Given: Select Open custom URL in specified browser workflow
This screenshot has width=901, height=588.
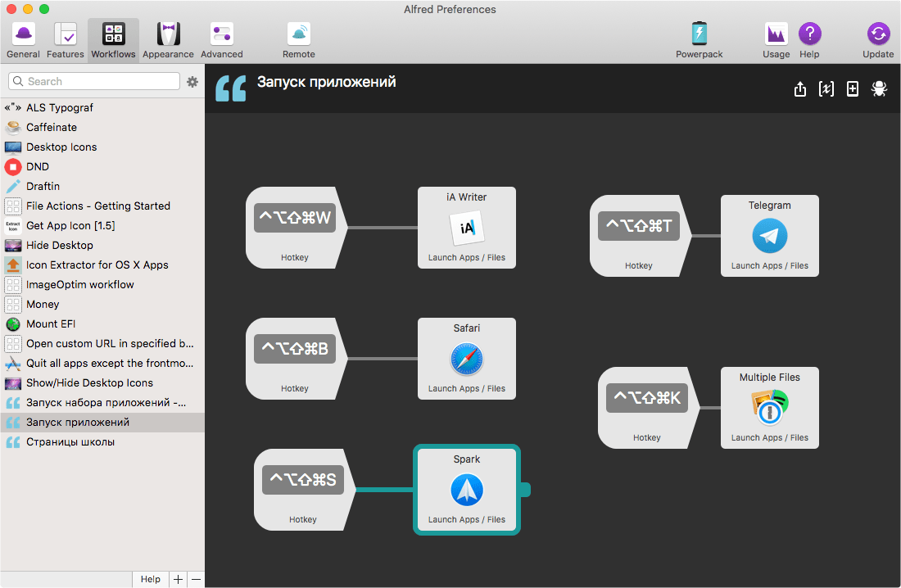Looking at the screenshot, I should 102,343.
